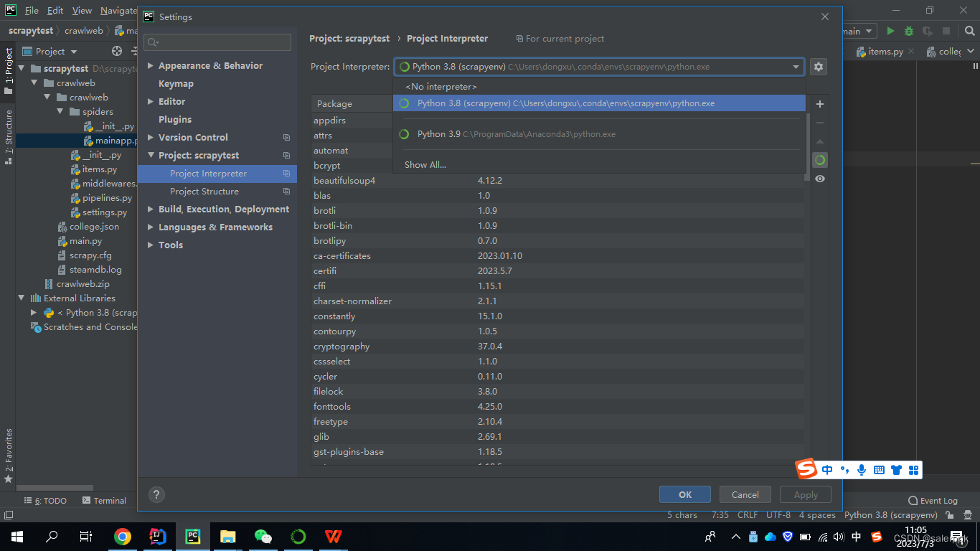Click the Cancel button
Screen dimensions: 980x551
pyautogui.click(x=745, y=494)
